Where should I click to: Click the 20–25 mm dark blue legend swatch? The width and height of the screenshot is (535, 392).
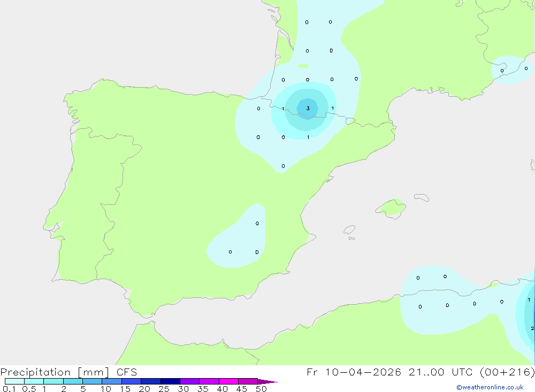pos(150,381)
